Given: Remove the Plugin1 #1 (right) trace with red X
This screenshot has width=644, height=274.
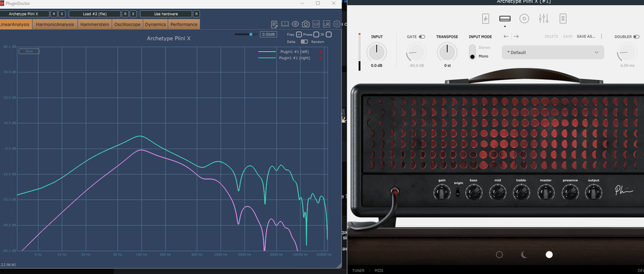Looking at the screenshot, I should click(x=320, y=58).
